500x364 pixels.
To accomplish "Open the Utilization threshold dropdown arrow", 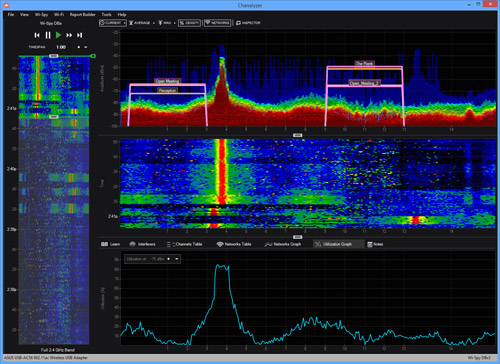I will coord(177,259).
